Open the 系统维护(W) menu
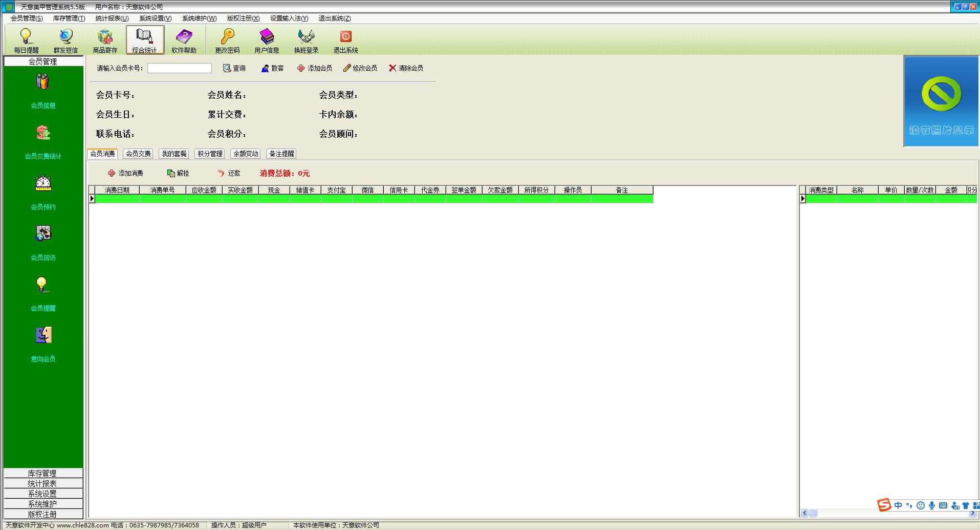Image resolution: width=980 pixels, height=530 pixels. 199,18
